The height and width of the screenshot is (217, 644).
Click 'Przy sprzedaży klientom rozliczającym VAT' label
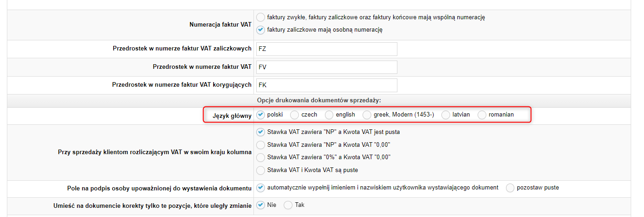(x=155, y=152)
